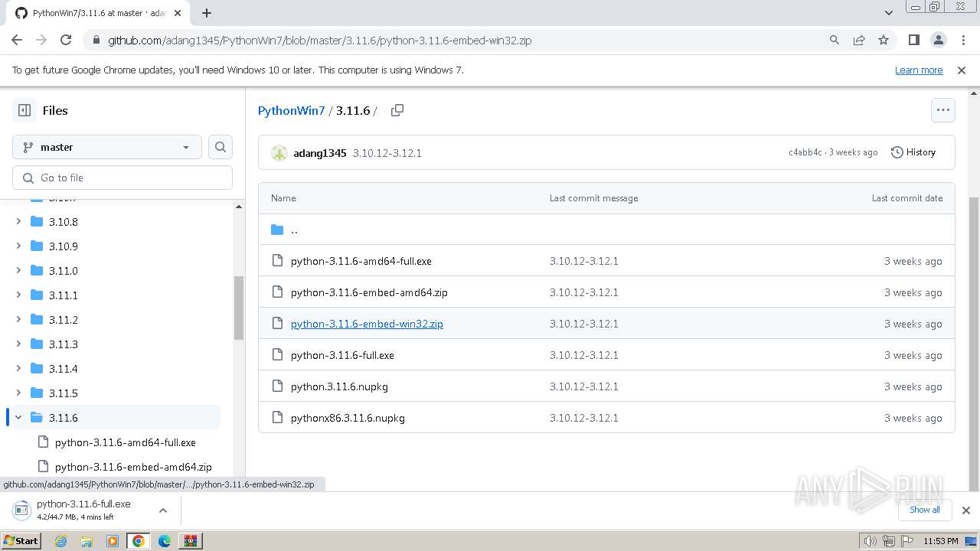Open Windows Explorer from taskbar

click(87, 541)
